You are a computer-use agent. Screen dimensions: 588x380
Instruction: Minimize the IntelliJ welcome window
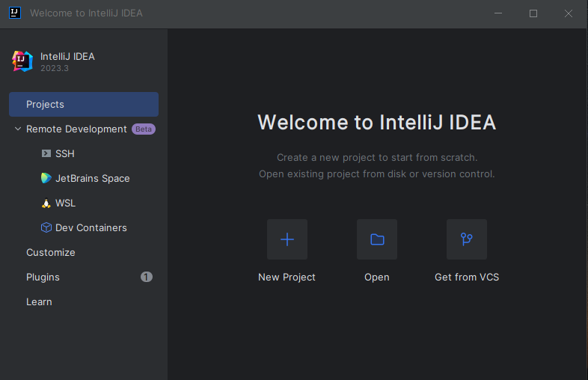click(x=498, y=13)
